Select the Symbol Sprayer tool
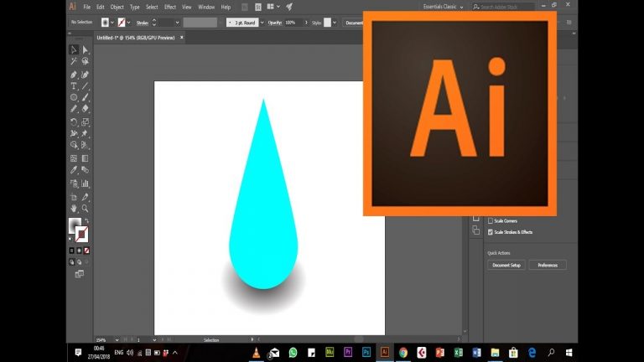Image resolution: width=644 pixels, height=362 pixels. [74, 184]
